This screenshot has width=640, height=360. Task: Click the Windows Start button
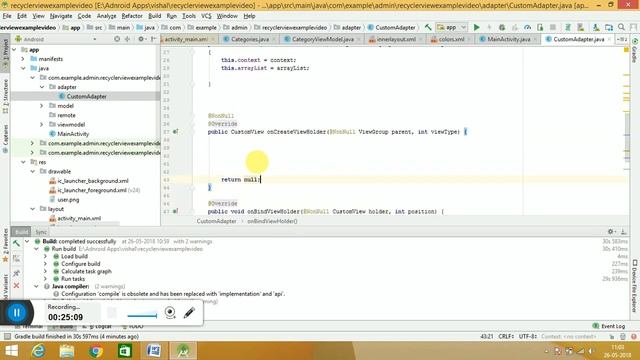(x=11, y=351)
